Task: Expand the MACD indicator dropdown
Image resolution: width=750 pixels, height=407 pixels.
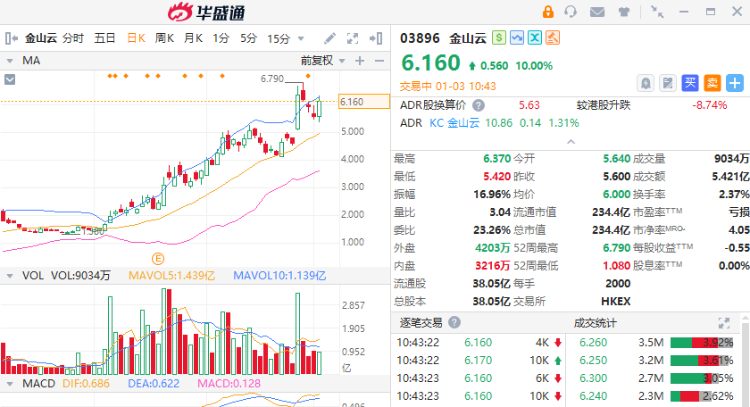Action: coord(10,384)
